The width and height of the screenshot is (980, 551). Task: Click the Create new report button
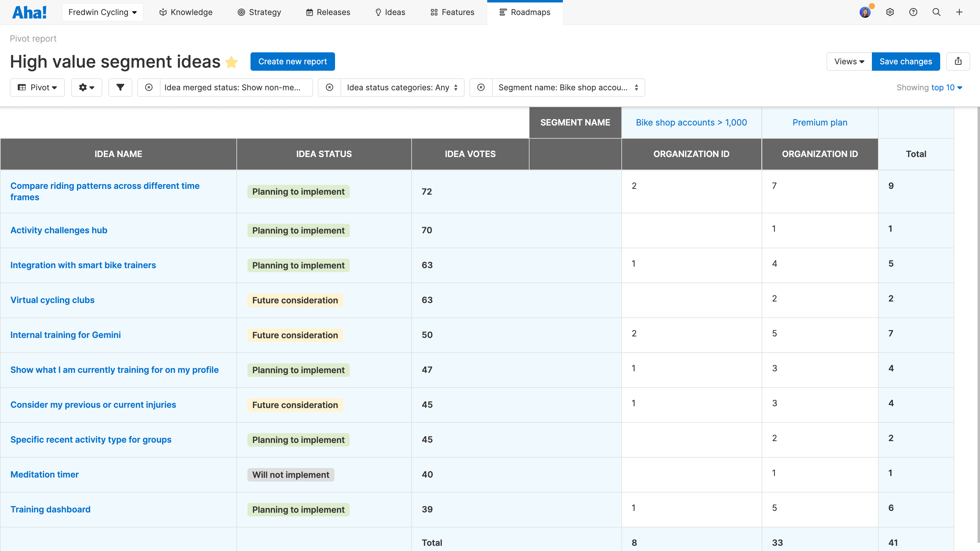pos(292,61)
